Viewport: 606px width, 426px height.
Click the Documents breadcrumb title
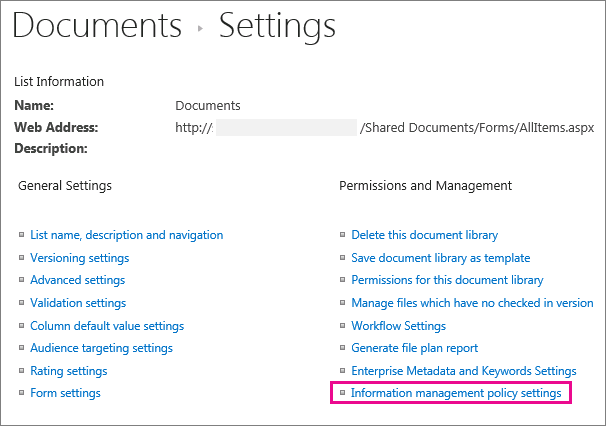tap(97, 26)
